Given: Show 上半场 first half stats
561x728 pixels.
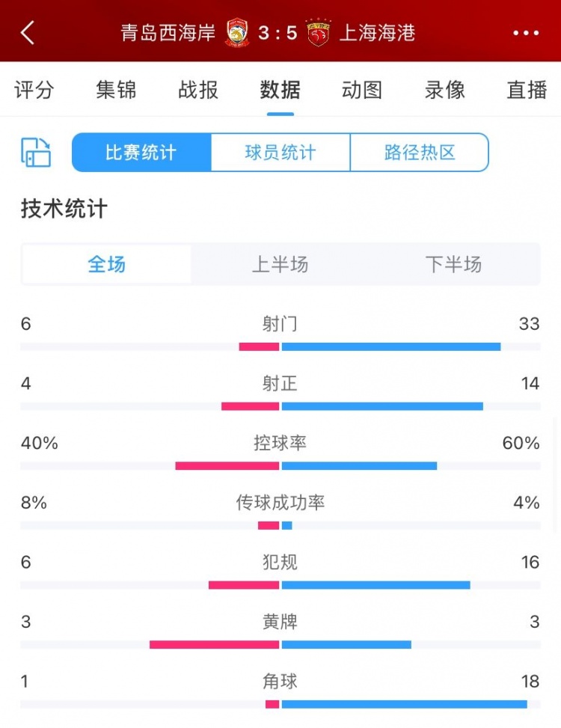Looking at the screenshot, I should click(x=280, y=264).
